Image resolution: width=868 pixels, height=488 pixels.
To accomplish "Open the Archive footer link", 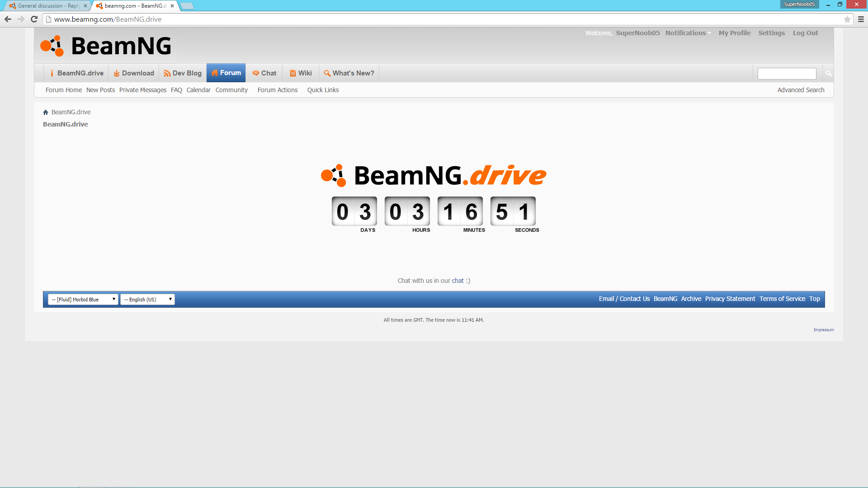I will (691, 299).
